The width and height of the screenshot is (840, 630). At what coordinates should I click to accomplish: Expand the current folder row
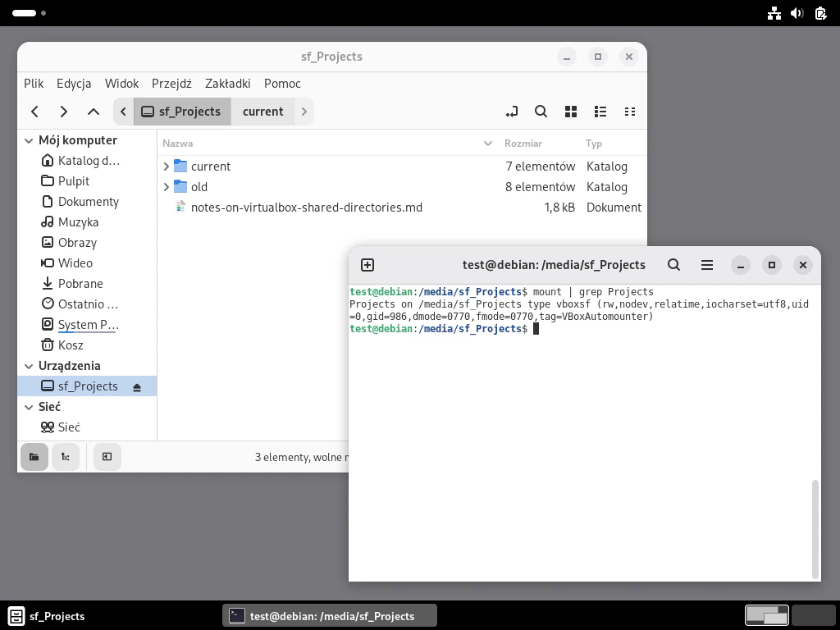[x=167, y=166]
